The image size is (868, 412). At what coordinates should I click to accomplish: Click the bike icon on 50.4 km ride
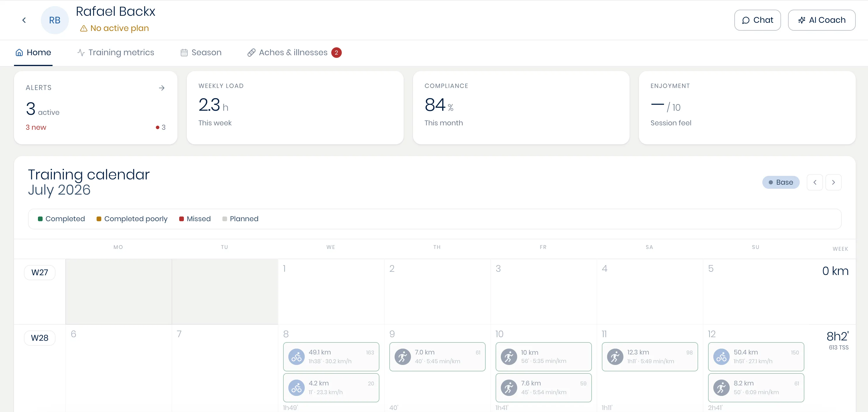tap(721, 357)
